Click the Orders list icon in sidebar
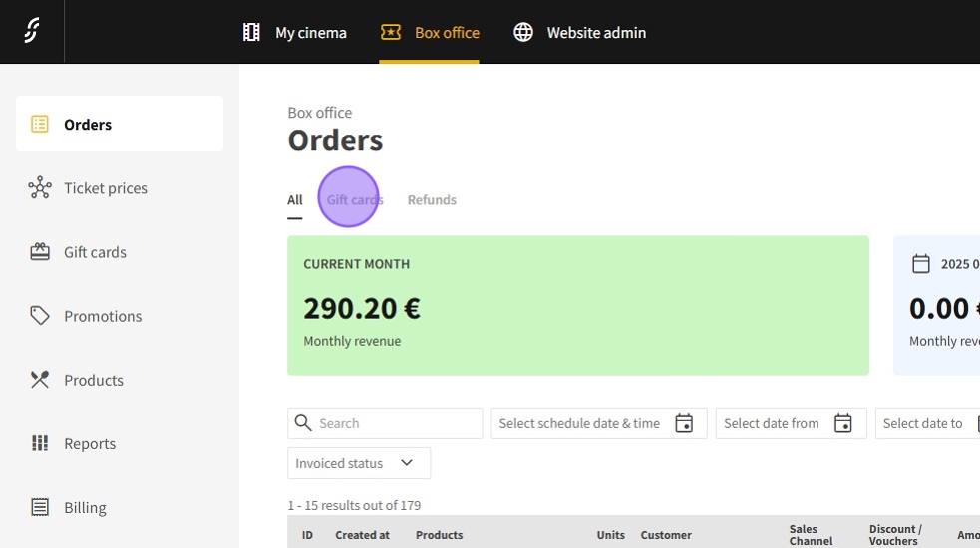Viewport: 980px width, 548px height. (x=40, y=125)
